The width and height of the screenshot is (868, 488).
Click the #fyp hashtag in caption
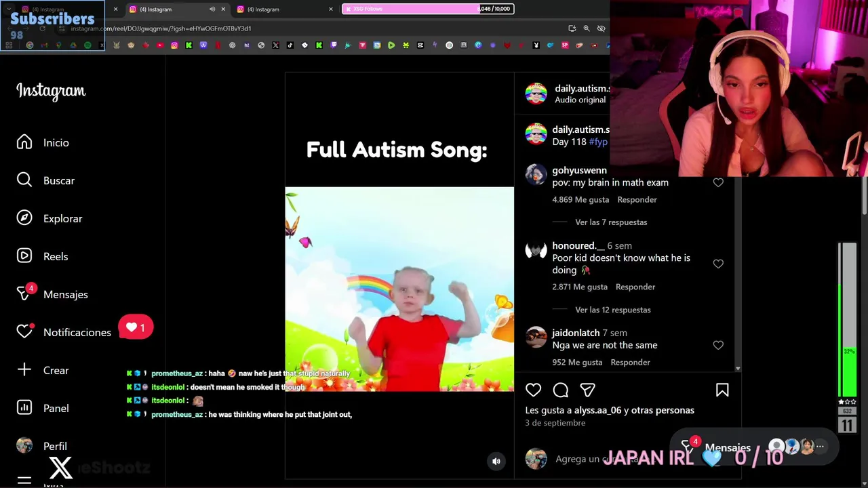(x=598, y=142)
